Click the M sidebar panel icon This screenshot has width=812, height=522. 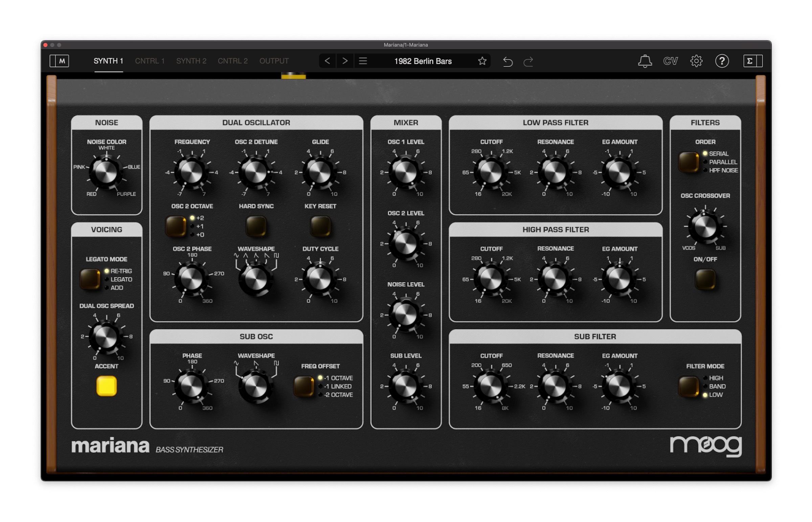pos(59,61)
